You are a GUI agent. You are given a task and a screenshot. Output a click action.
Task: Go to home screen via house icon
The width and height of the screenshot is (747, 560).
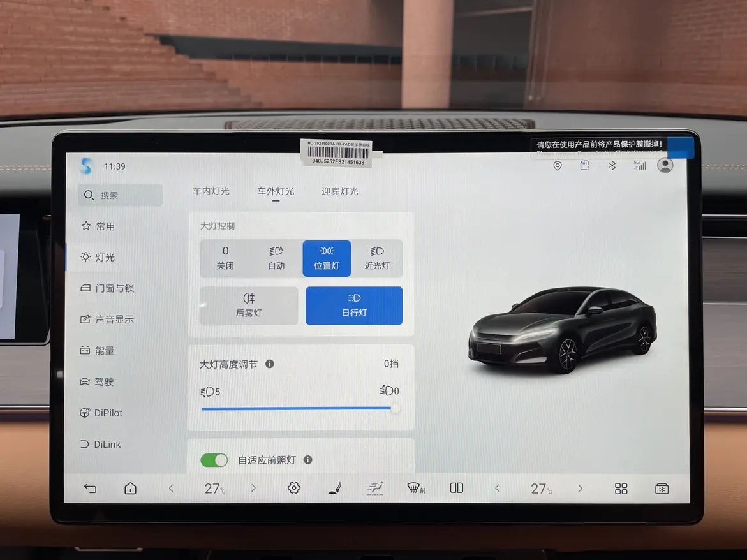pyautogui.click(x=130, y=489)
